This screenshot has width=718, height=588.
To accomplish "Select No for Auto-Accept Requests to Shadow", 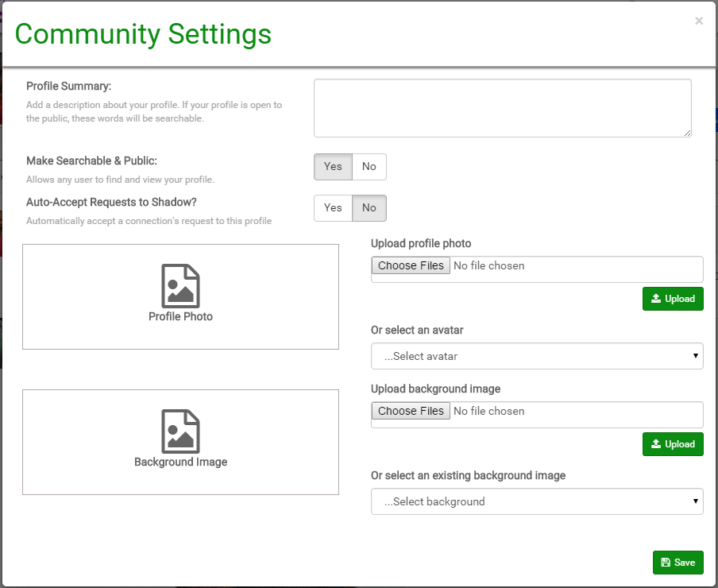I will pos(369,208).
